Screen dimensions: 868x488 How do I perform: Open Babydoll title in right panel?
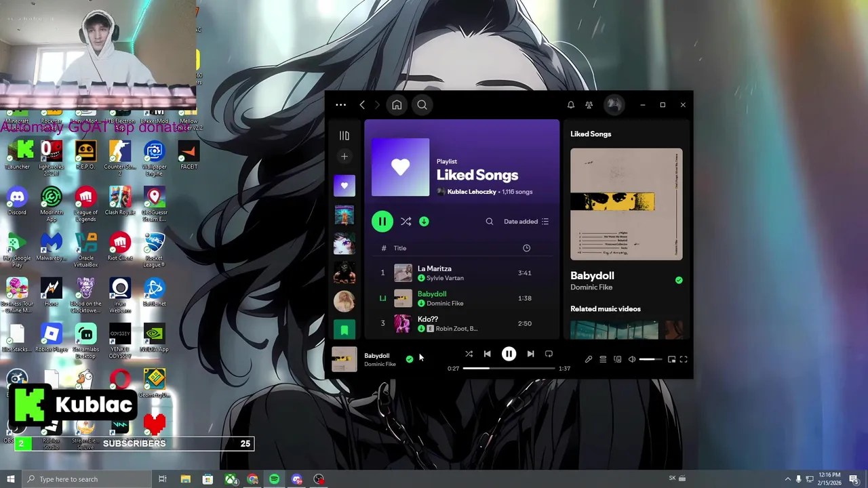pos(592,275)
